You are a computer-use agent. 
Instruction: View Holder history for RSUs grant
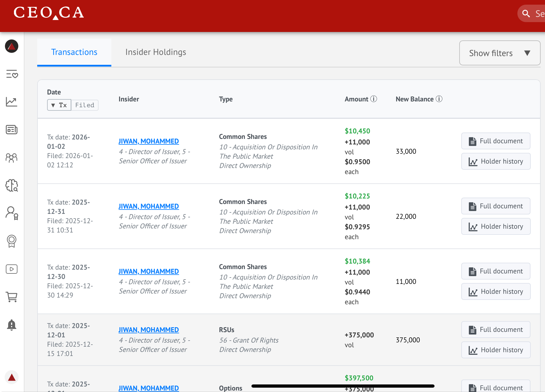tap(496, 350)
